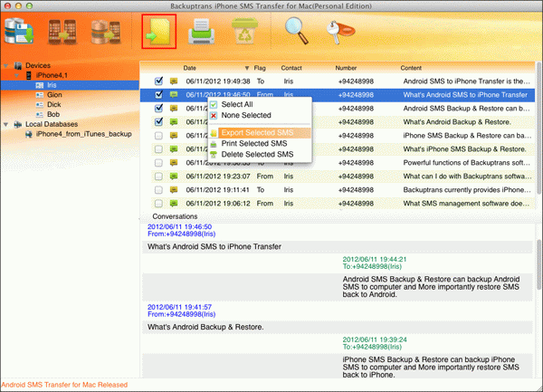543x392 pixels.
Task: Click conversation text 'What's Android Backup & Restore.'
Action: point(205,327)
